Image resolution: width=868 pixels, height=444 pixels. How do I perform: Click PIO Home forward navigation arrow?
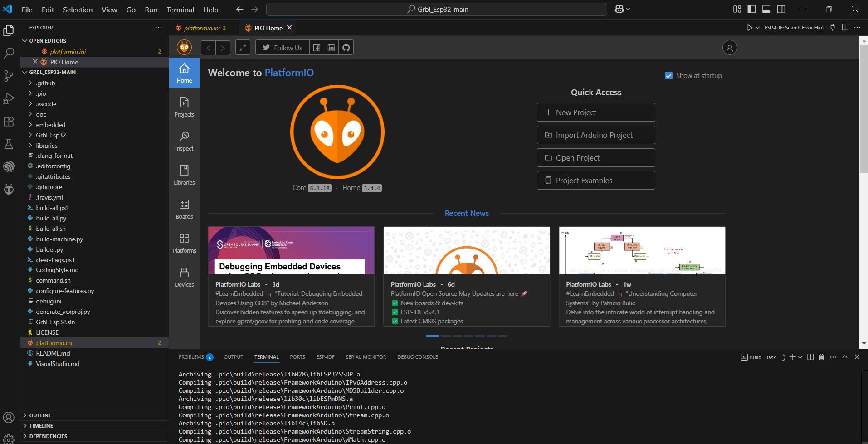[x=223, y=48]
